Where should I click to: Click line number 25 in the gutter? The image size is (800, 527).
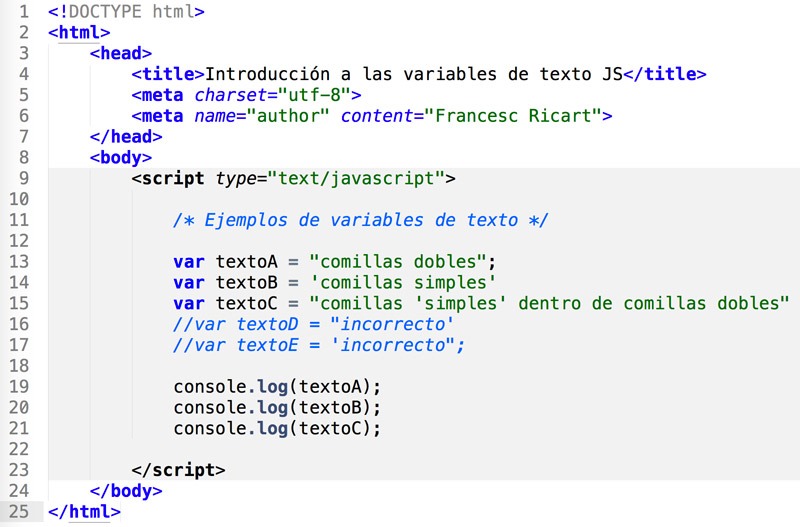(x=19, y=512)
